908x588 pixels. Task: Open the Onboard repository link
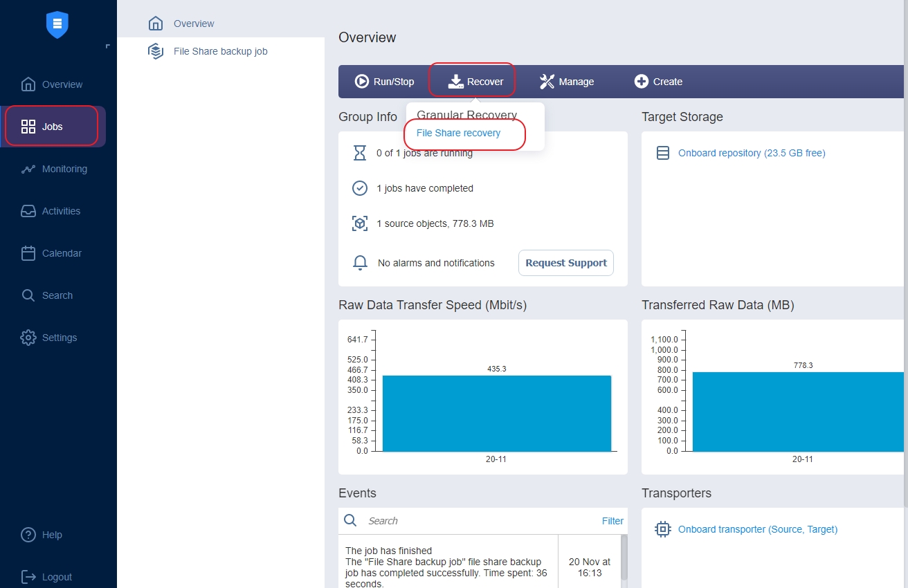tap(751, 153)
